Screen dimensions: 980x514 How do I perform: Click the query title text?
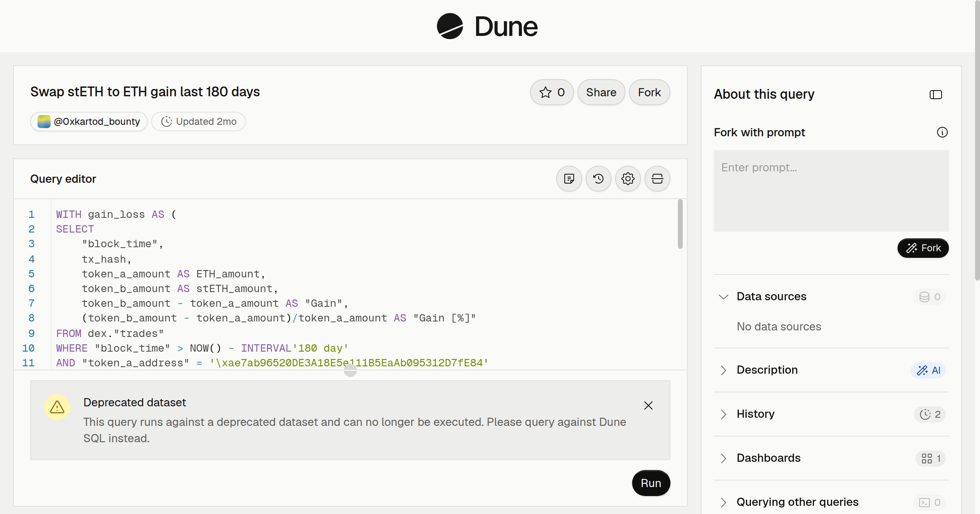point(145,92)
